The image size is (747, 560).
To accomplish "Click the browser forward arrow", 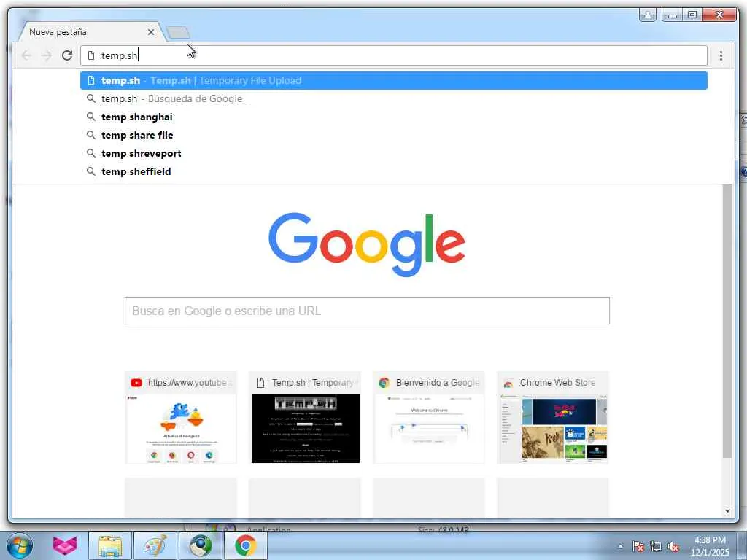I will 47,55.
